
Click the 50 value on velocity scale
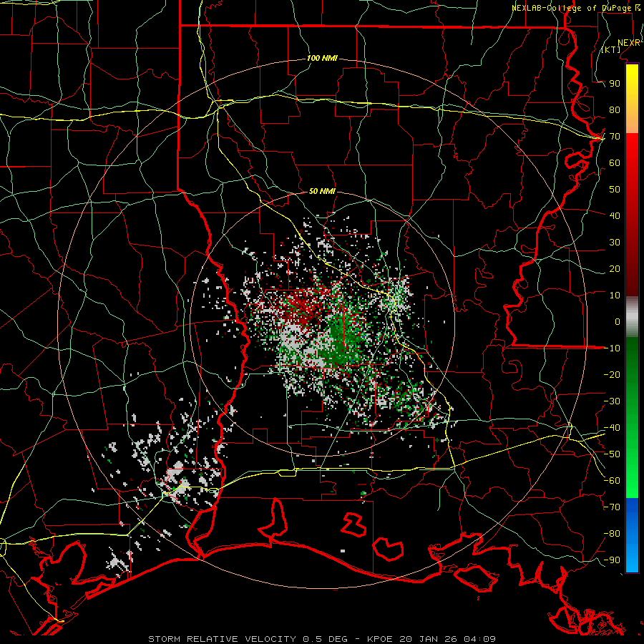(x=615, y=190)
